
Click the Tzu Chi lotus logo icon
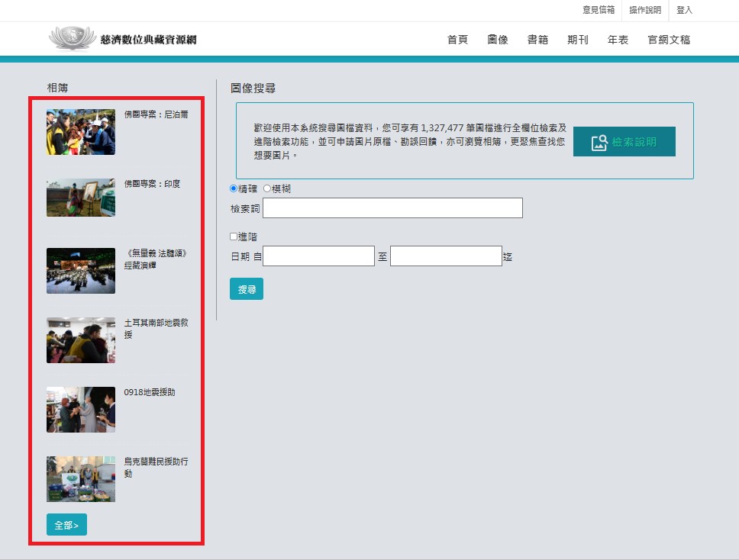pos(73,37)
